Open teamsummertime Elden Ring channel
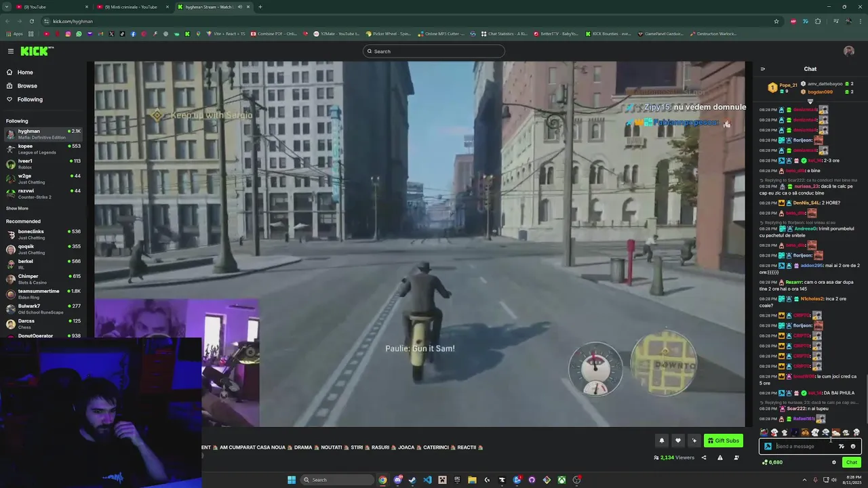The height and width of the screenshot is (488, 868). 43,294
